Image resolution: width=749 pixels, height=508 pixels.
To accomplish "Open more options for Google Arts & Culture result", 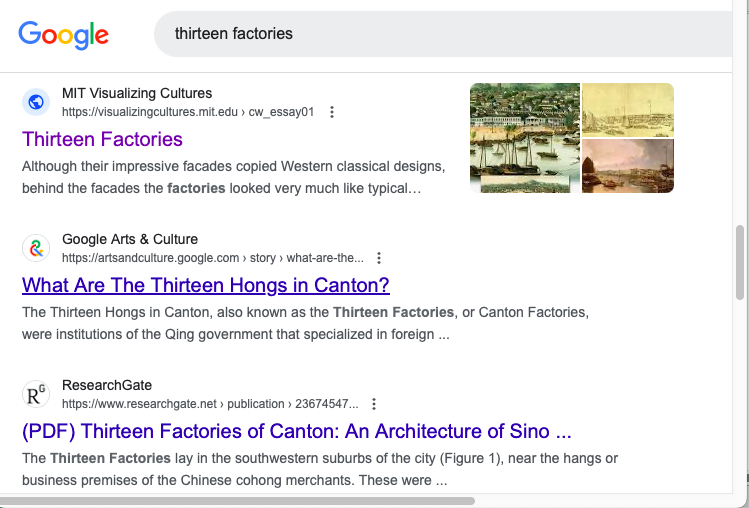I will click(379, 258).
